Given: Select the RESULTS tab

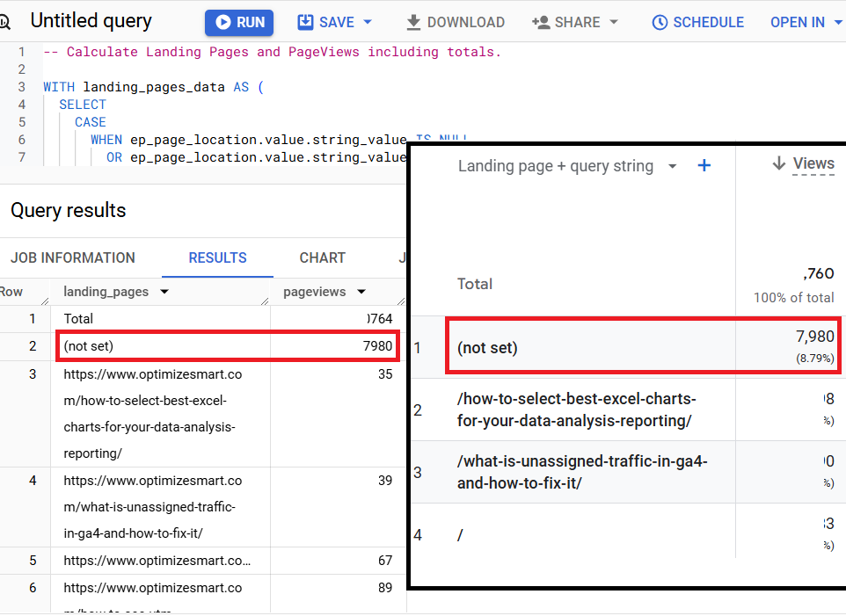Looking at the screenshot, I should tap(217, 257).
